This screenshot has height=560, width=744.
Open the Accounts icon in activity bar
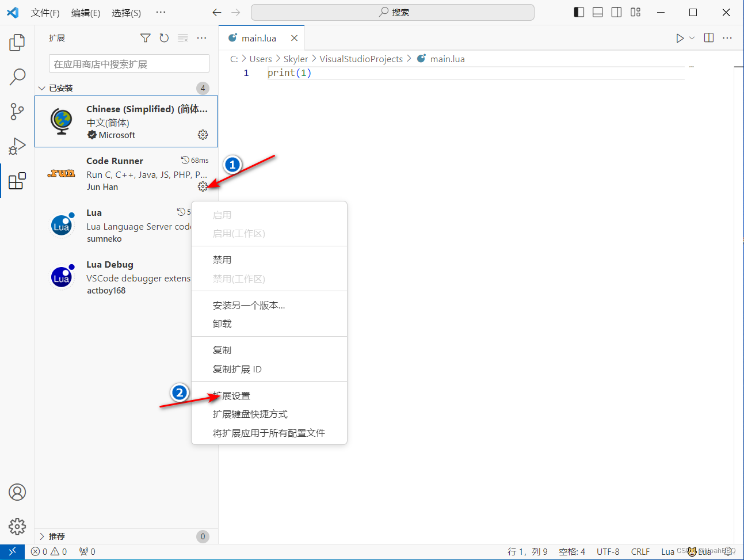17,492
